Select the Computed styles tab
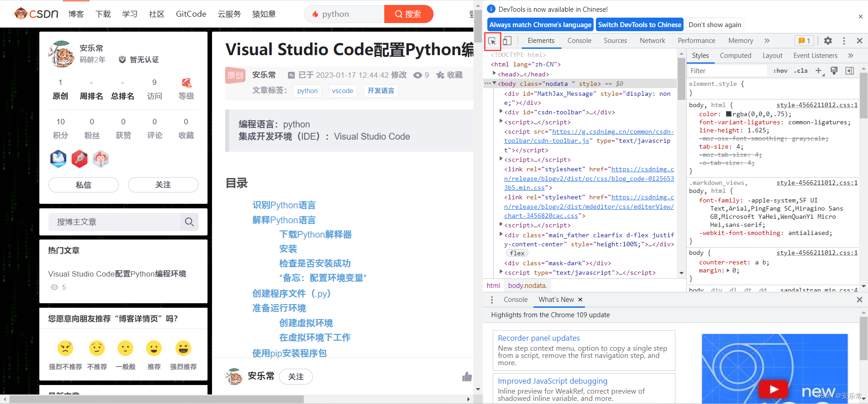The width and height of the screenshot is (868, 404). point(736,56)
